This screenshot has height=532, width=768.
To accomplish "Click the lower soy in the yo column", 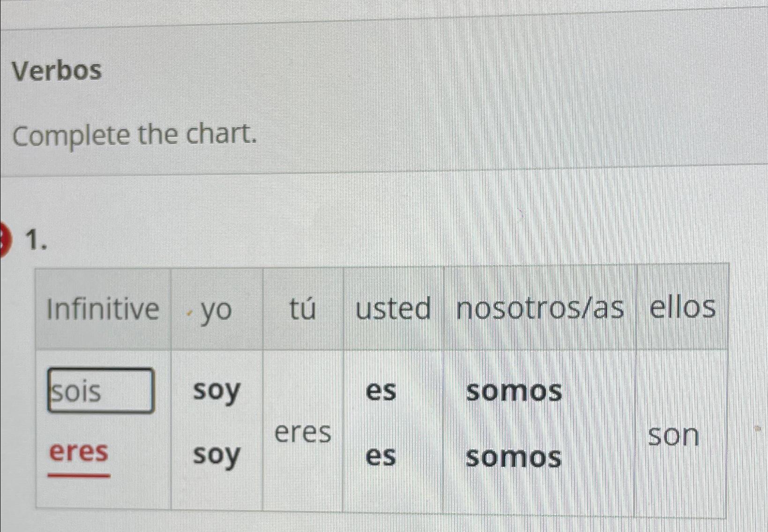I will pyautogui.click(x=216, y=456).
